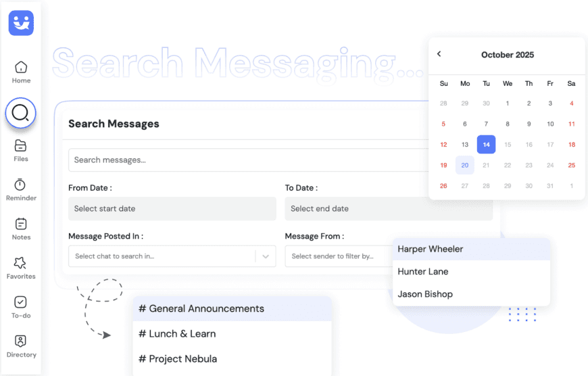588x376 pixels.
Task: Click October 31 in the calendar
Action: (550, 186)
